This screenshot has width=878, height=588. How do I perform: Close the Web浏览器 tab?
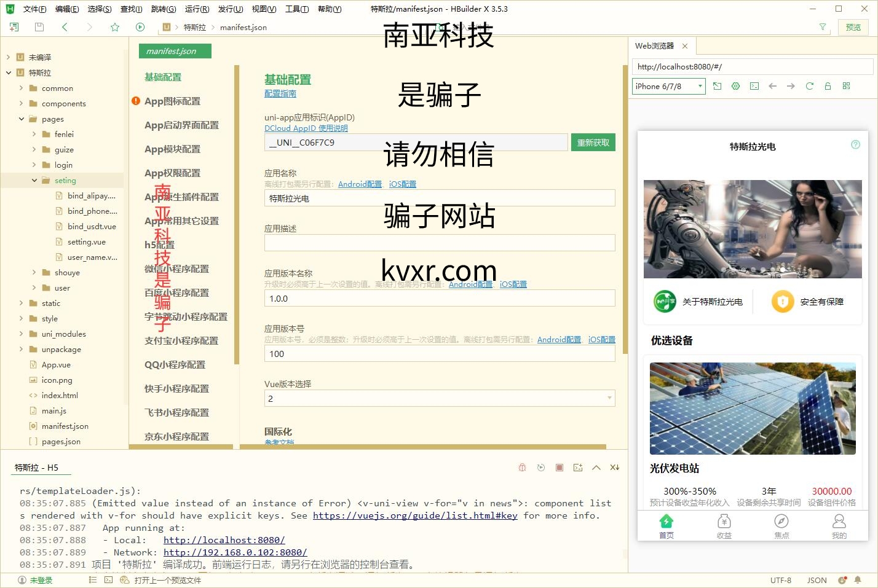(685, 46)
